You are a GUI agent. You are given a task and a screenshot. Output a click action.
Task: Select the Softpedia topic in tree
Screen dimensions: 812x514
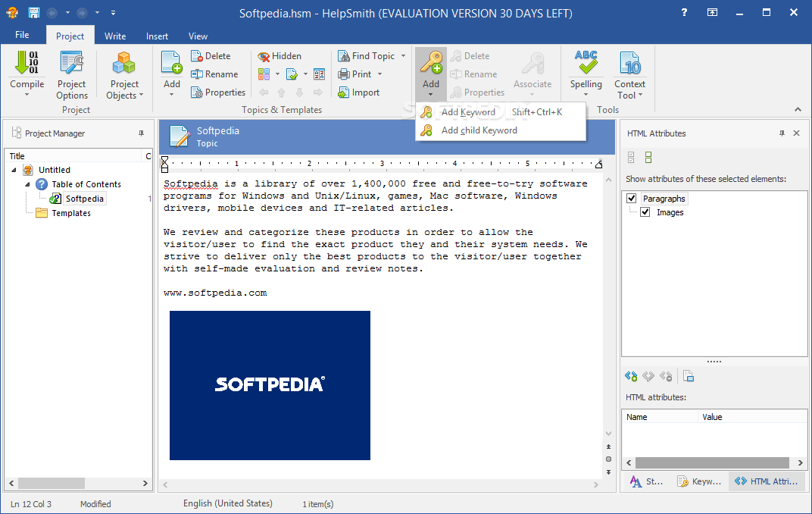(x=84, y=199)
